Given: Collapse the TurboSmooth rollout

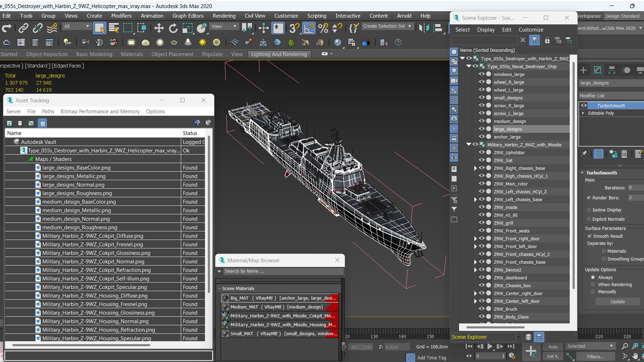Looking at the screenshot, I should pos(582,173).
